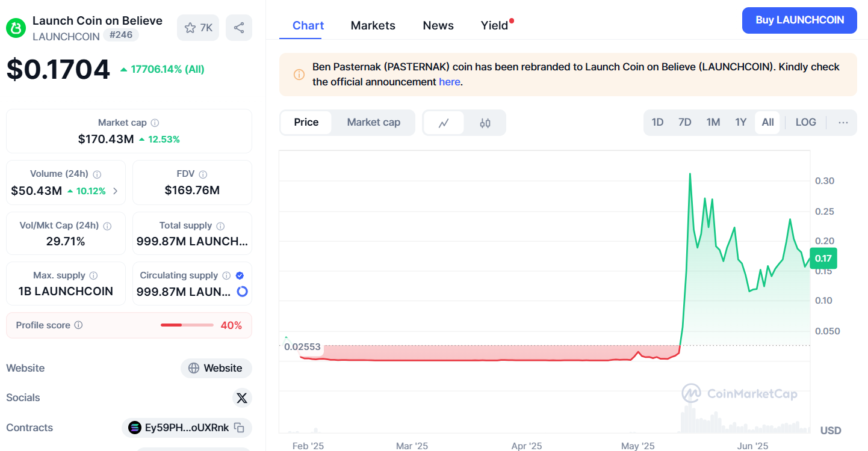
Task: Open the News tab
Action: coord(438,25)
